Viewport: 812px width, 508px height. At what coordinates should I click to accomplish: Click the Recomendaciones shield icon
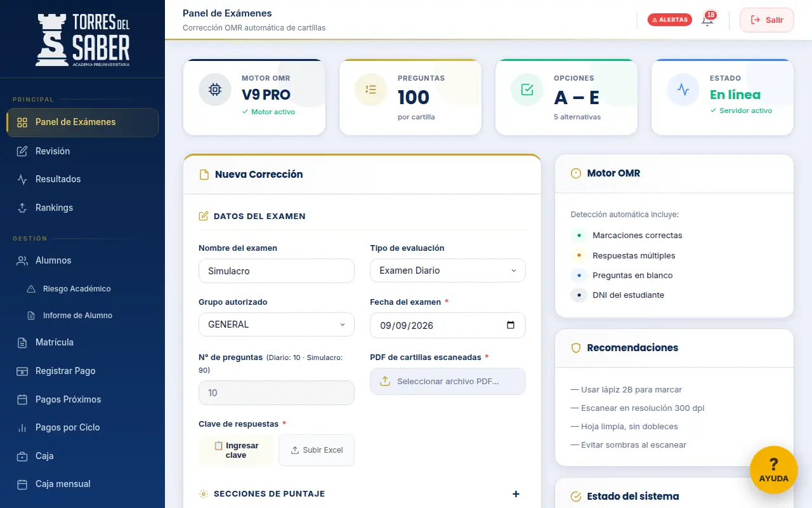tap(576, 348)
